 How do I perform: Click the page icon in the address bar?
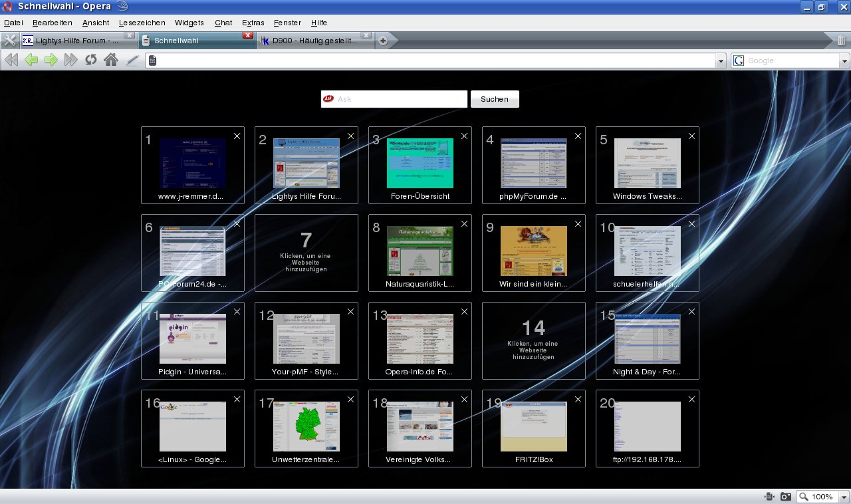click(x=153, y=61)
